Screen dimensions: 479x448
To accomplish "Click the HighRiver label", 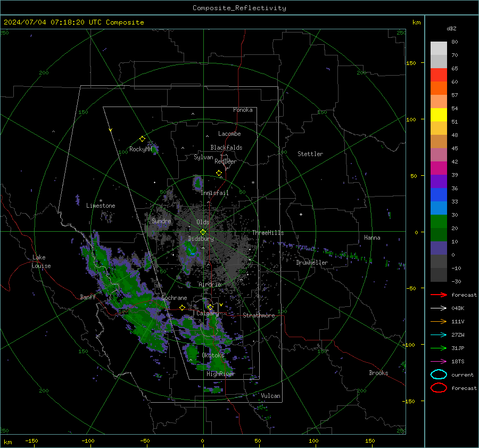I will point(221,374).
